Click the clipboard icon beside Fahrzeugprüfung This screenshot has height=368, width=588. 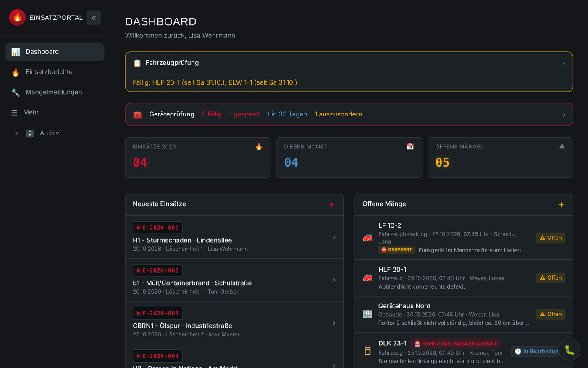pyautogui.click(x=137, y=63)
